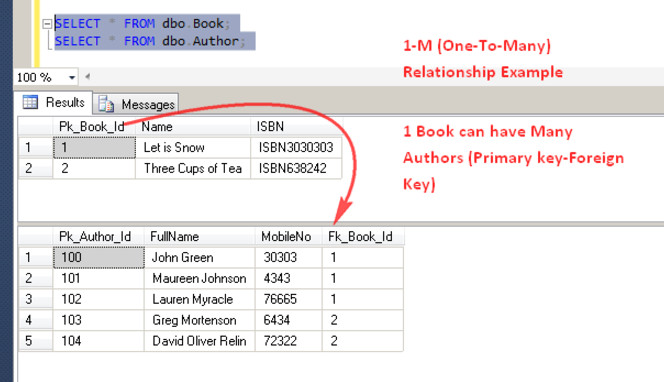Click the author id 102 cell
Screen dimensions: 664x382
tap(99, 299)
